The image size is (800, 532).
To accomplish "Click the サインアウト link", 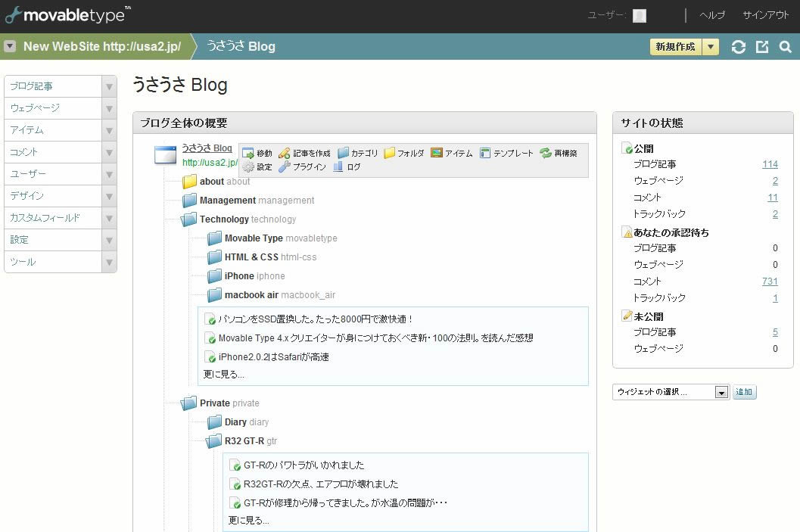I will [x=766, y=15].
